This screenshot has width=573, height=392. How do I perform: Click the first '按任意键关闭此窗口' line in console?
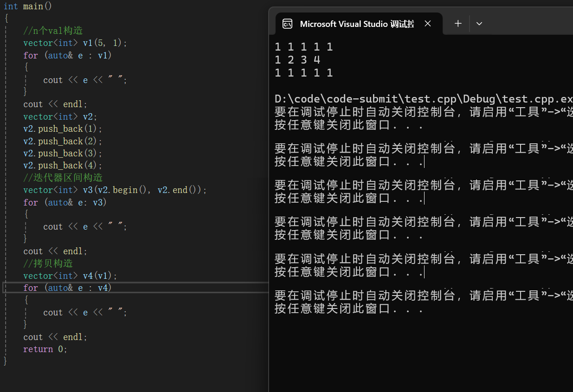click(348, 125)
